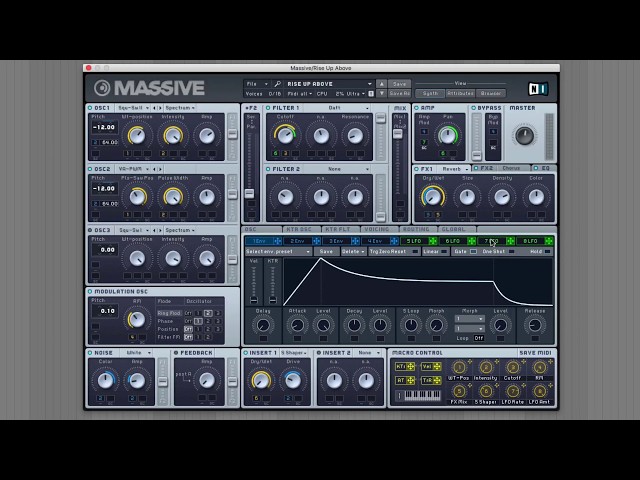Toggle the Filter 2 on/off switch
The width and height of the screenshot is (640, 480).
[269, 170]
